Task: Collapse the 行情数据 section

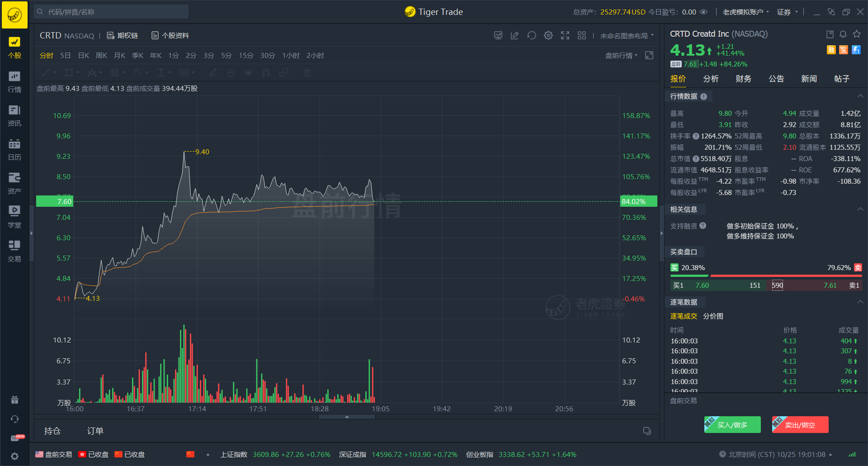Action: (x=860, y=96)
